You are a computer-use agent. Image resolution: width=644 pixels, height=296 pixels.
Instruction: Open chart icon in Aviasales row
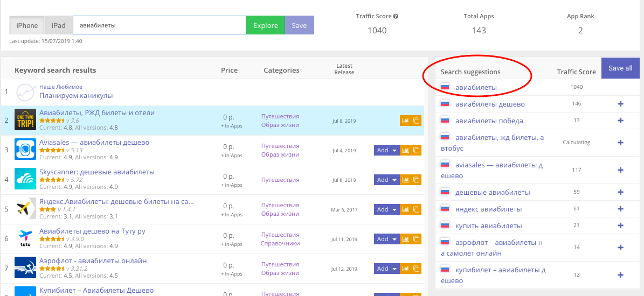click(405, 150)
